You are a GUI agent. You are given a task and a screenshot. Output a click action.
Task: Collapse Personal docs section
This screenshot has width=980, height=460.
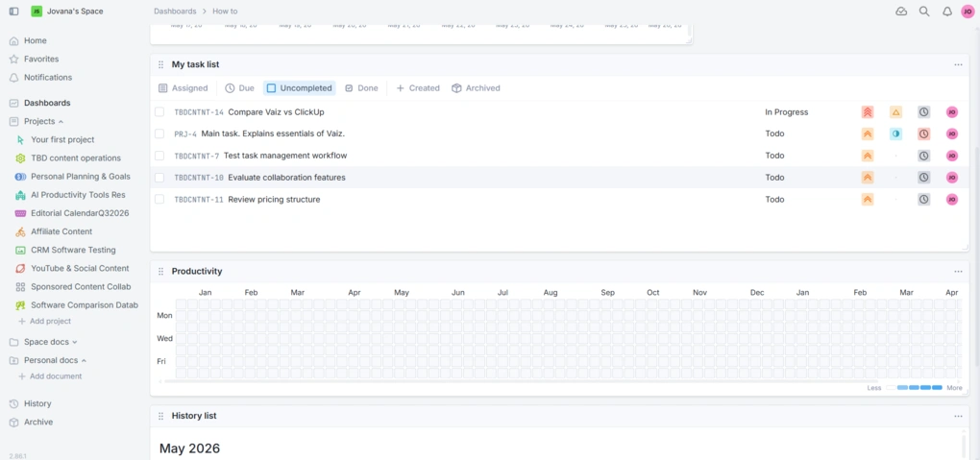84,361
